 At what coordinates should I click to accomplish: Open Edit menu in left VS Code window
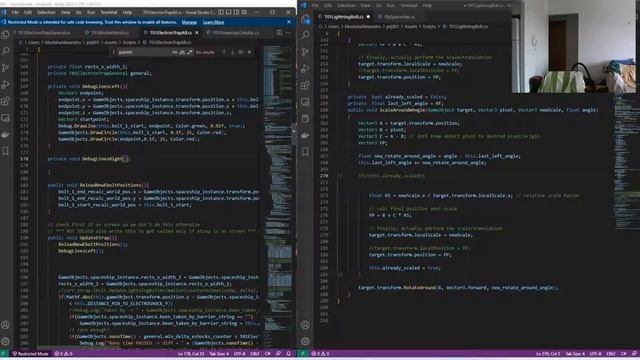[27, 12]
